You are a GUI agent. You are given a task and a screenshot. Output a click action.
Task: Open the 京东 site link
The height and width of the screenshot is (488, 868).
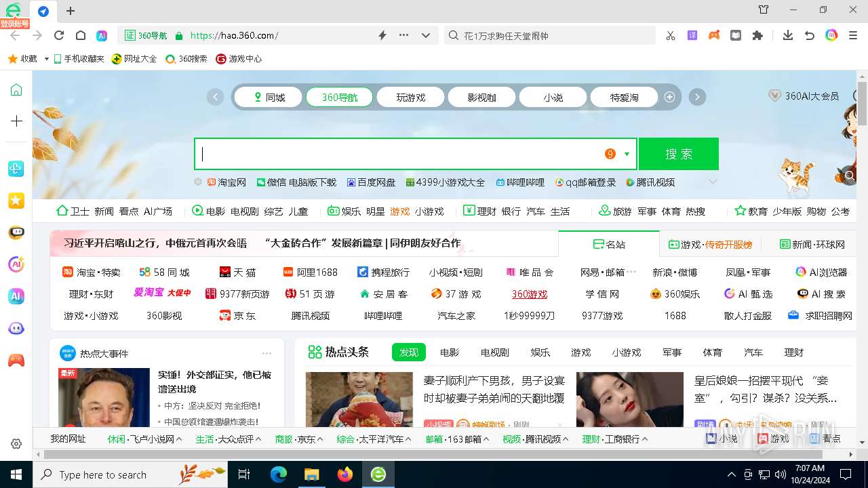pos(237,316)
